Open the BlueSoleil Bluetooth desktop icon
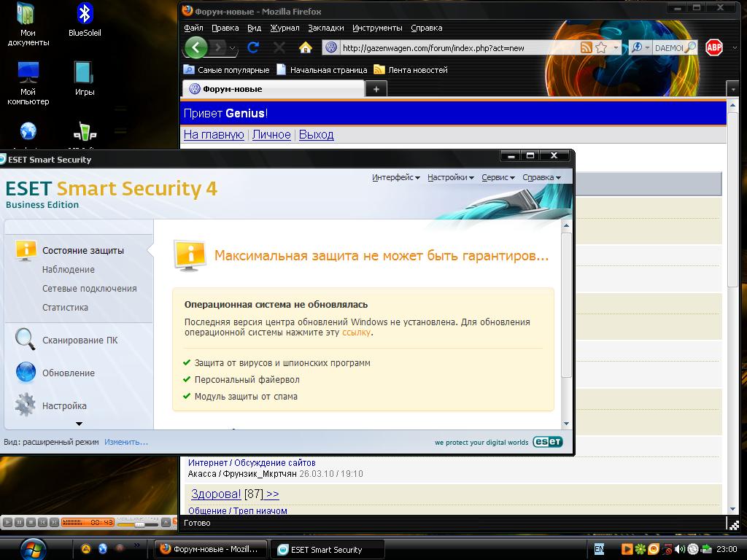 pyautogui.click(x=85, y=20)
